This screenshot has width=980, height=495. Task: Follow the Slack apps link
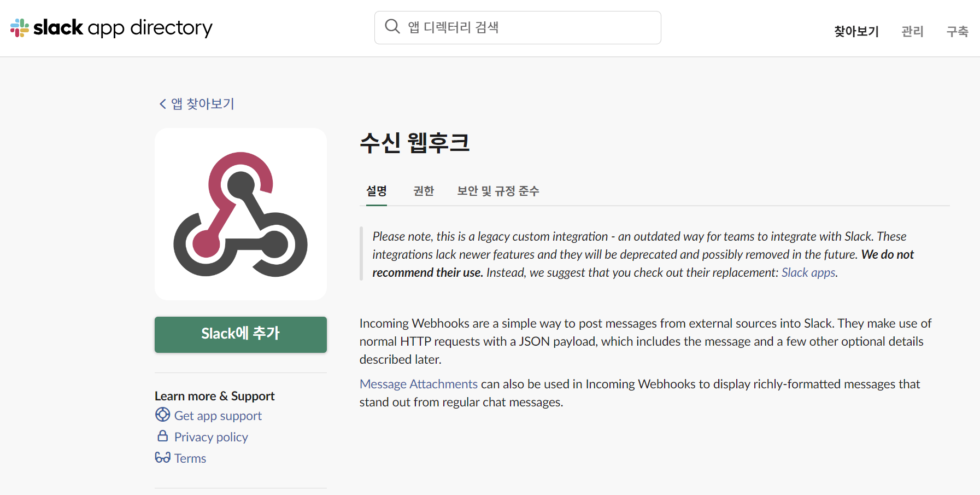[x=808, y=272]
